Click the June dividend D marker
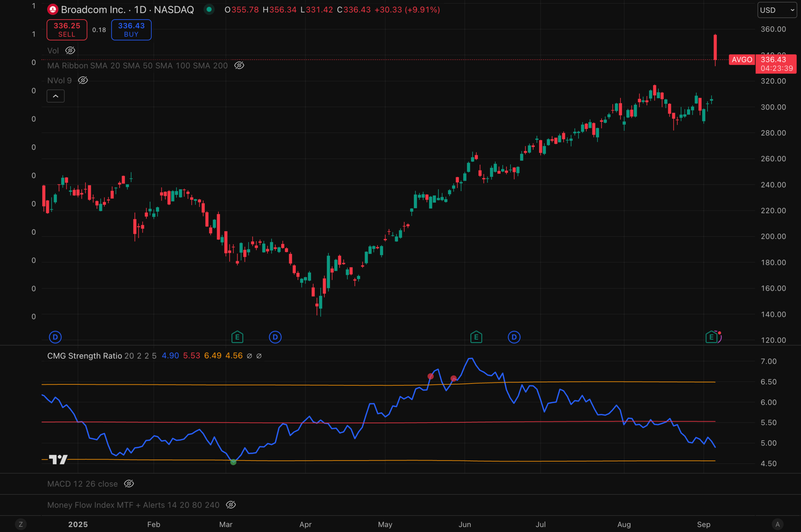The image size is (801, 532). click(x=514, y=337)
